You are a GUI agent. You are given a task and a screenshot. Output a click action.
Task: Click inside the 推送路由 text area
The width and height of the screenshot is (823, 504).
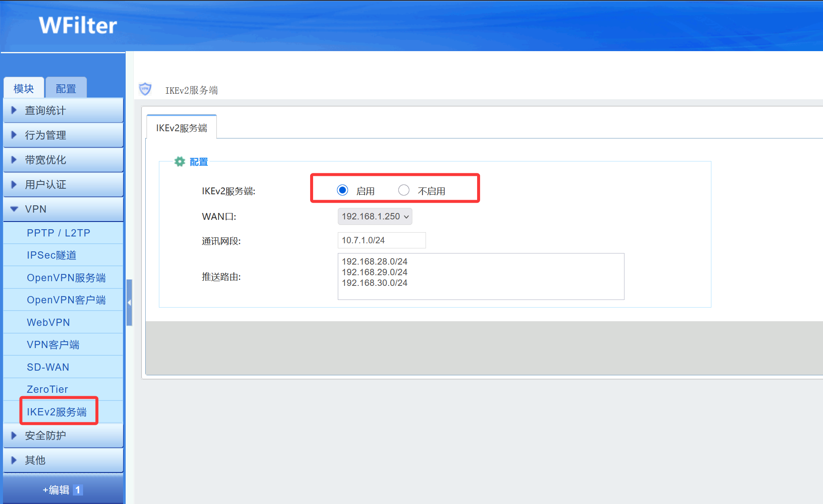coord(481,276)
